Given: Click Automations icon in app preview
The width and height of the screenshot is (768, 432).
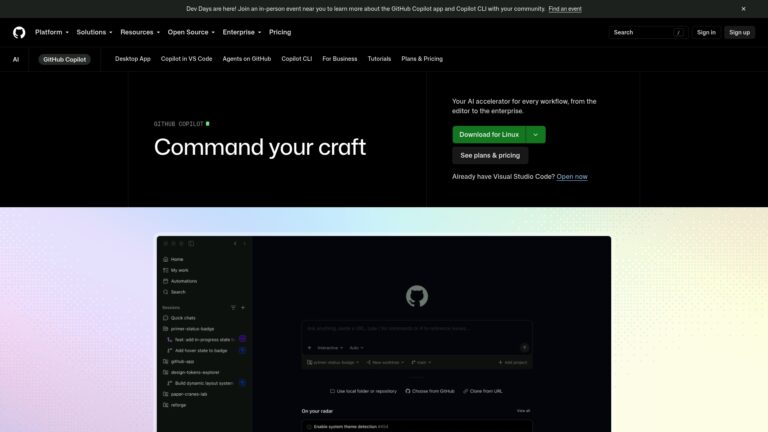Looking at the screenshot, I should click(166, 281).
